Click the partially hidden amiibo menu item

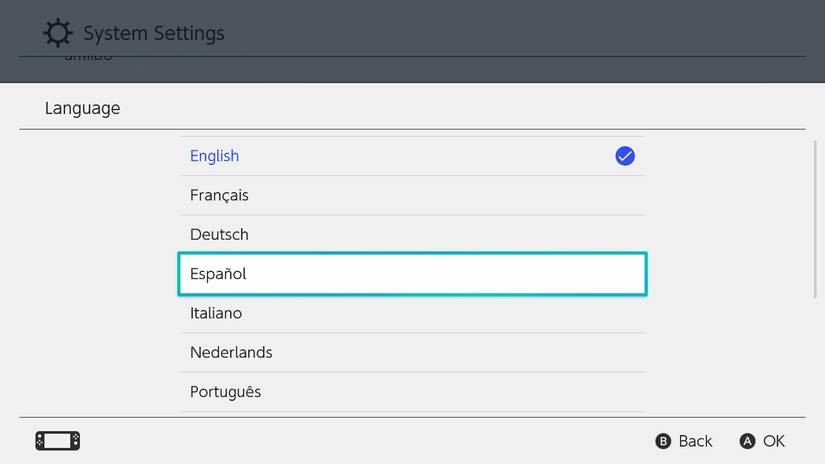point(89,59)
